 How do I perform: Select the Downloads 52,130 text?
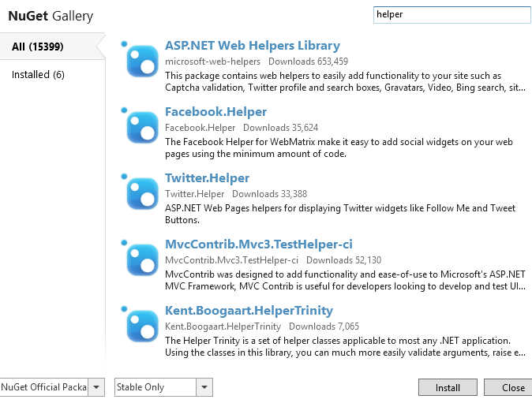(x=343, y=260)
